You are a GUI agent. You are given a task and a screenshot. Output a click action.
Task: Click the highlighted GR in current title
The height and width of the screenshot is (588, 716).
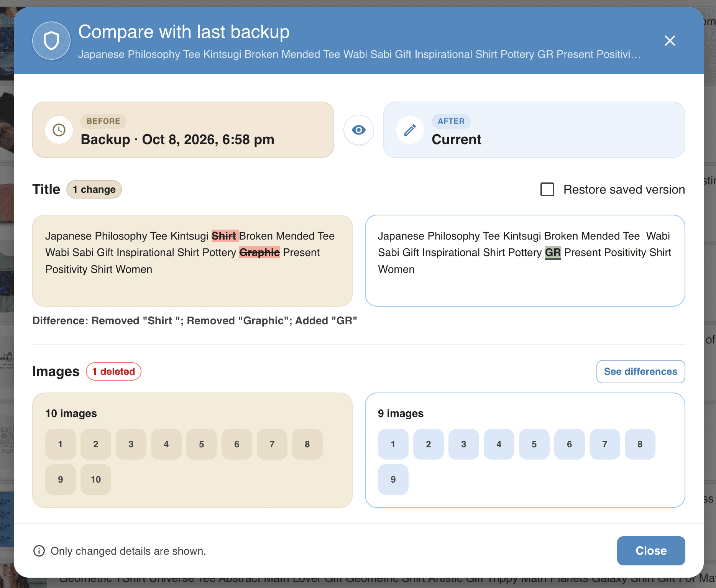553,253
